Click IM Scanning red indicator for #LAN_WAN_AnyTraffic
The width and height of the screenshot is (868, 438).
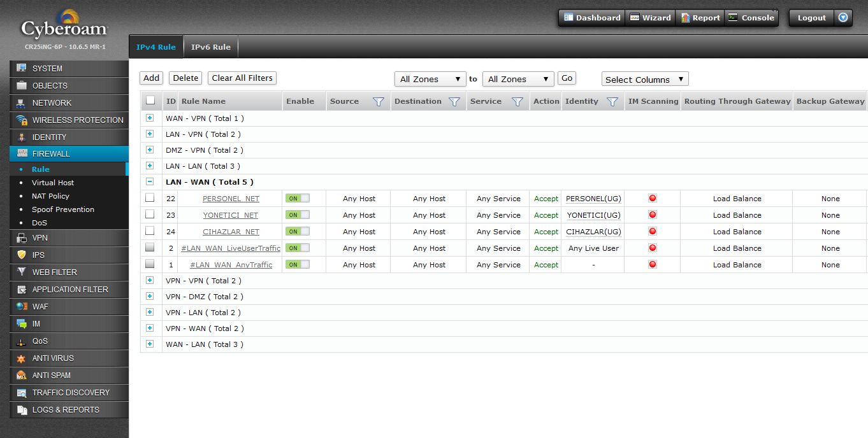pyautogui.click(x=653, y=264)
